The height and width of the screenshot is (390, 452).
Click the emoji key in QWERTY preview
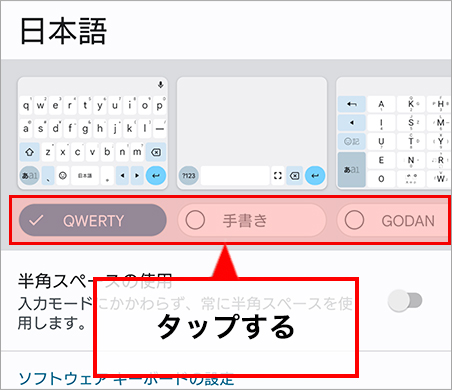tap(63, 175)
